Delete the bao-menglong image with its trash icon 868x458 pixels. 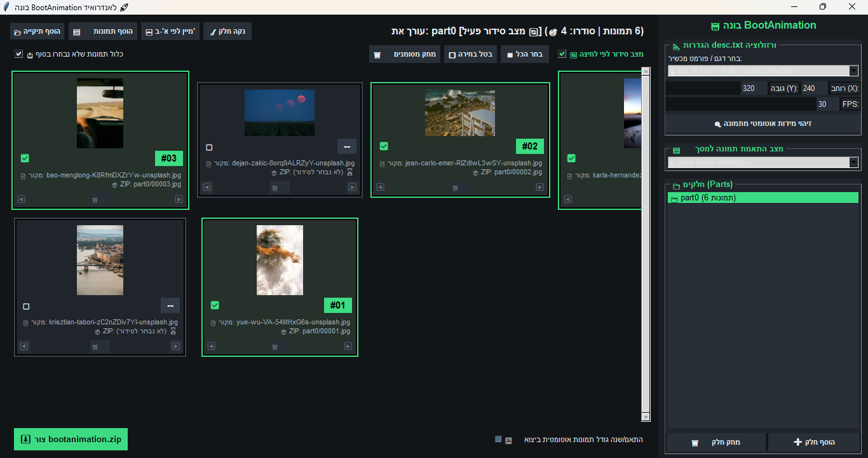pos(95,199)
